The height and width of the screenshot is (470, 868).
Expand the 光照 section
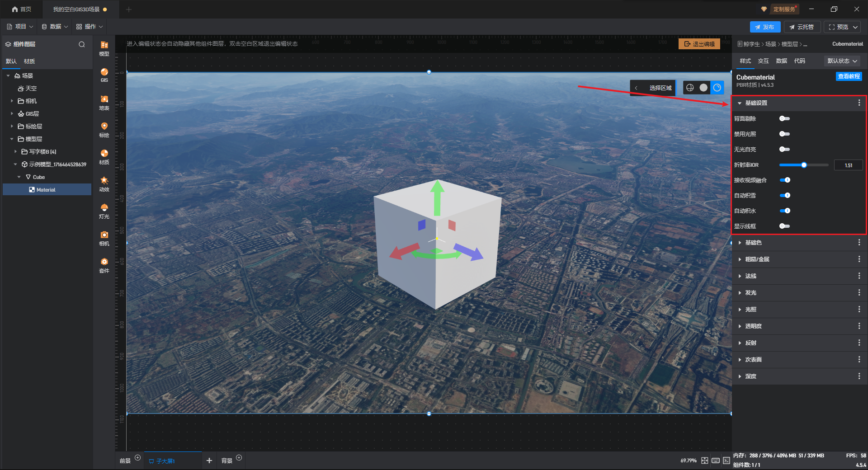click(x=740, y=310)
